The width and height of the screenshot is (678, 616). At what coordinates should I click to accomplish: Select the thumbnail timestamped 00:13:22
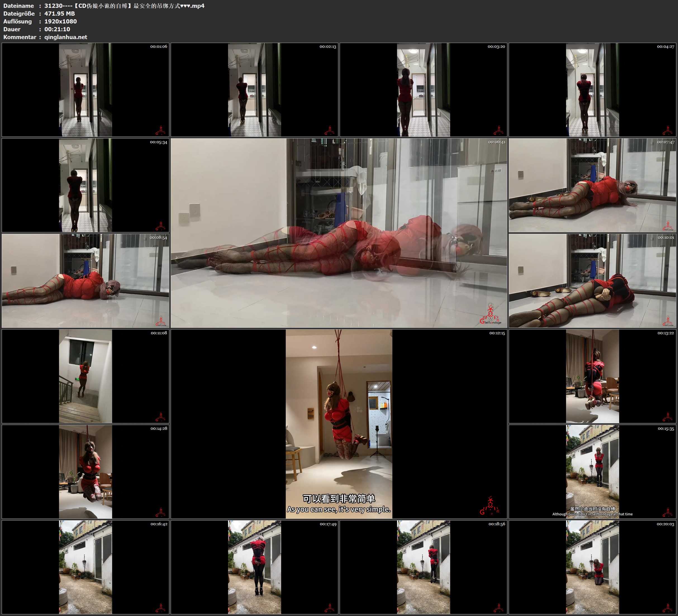tap(593, 376)
